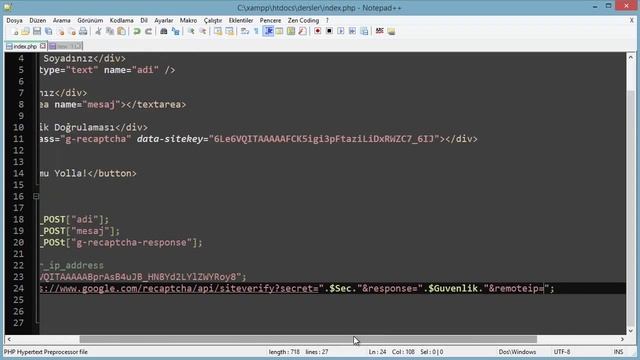Open the Zen Coding menu
This screenshot has height=360, width=640.
tap(303, 20)
